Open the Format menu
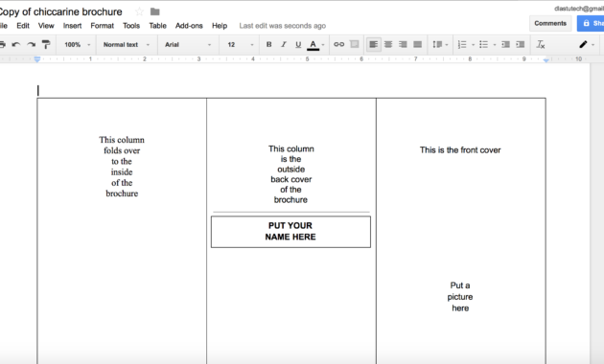Image resolution: width=604 pixels, height=364 pixels. point(102,26)
